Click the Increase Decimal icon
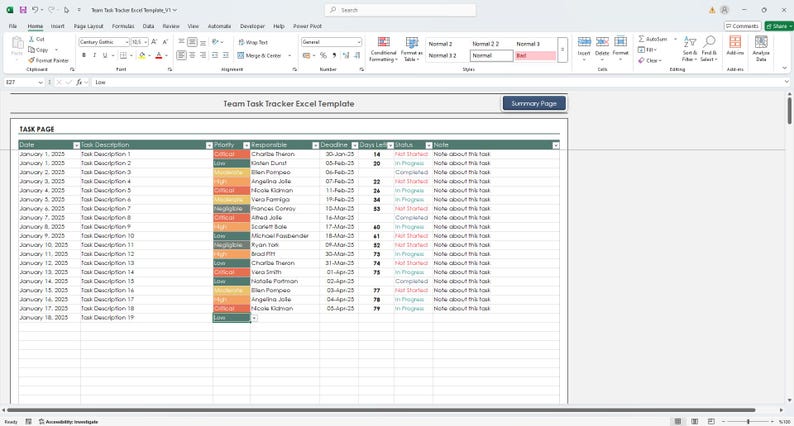794x426 pixels. point(346,55)
